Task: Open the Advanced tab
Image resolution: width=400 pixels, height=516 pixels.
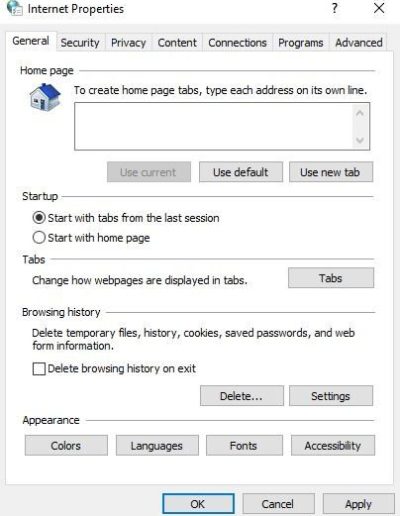Action: (x=359, y=43)
